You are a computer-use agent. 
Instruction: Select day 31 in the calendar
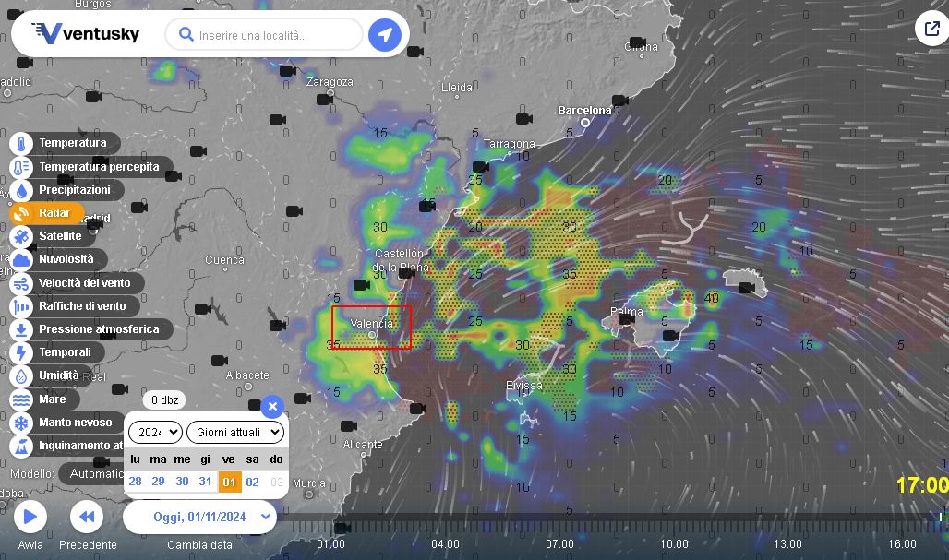(x=205, y=482)
